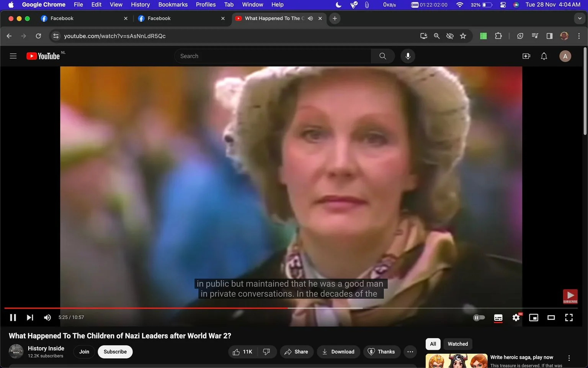This screenshot has width=588, height=368.
Task: Enter full screen mode
Action: tap(569, 317)
